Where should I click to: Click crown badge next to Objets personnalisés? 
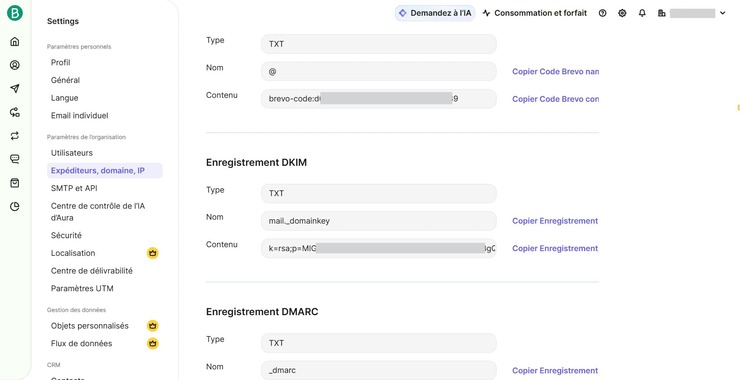tap(152, 326)
